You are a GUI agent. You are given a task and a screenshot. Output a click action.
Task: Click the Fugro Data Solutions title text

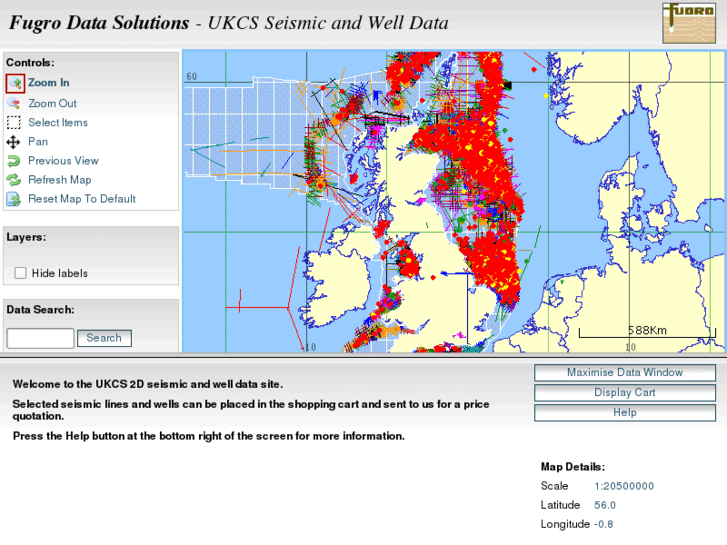[99, 23]
